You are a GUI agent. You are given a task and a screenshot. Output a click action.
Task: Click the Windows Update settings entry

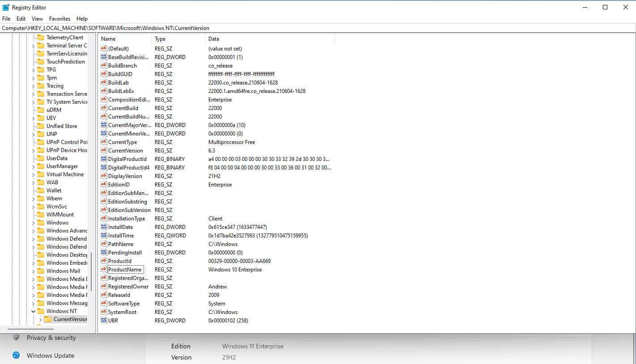51,355
